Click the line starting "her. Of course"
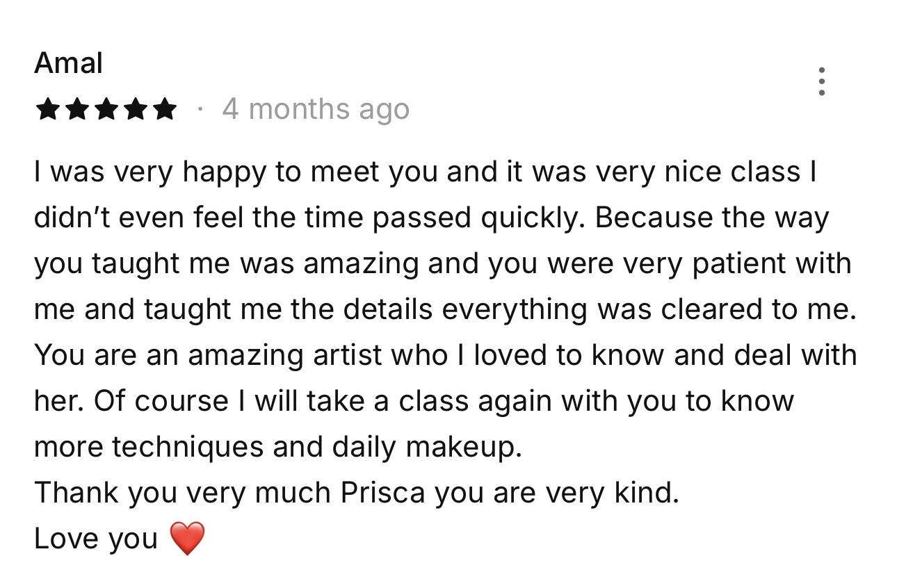 [x=414, y=402]
